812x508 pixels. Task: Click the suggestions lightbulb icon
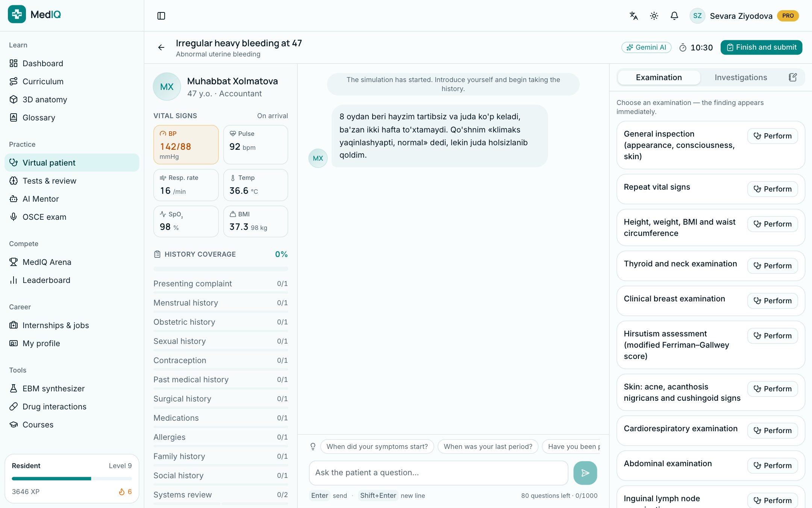(x=313, y=447)
